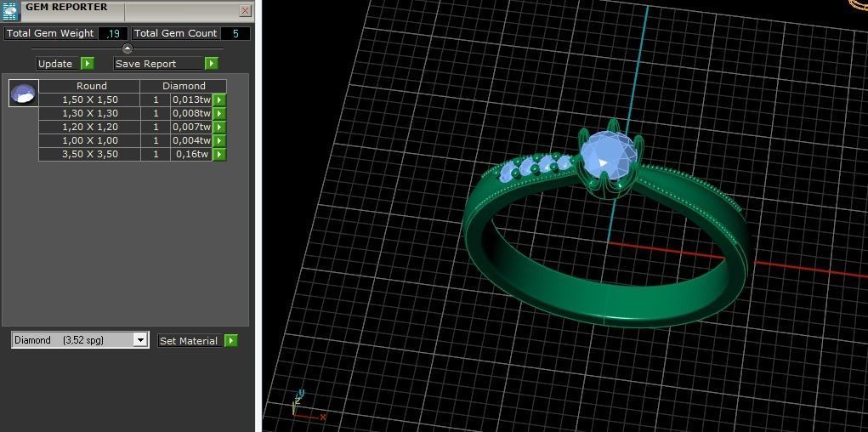Click green arrow for 3,50 X 3,50 row
868x432 pixels.
(220, 154)
